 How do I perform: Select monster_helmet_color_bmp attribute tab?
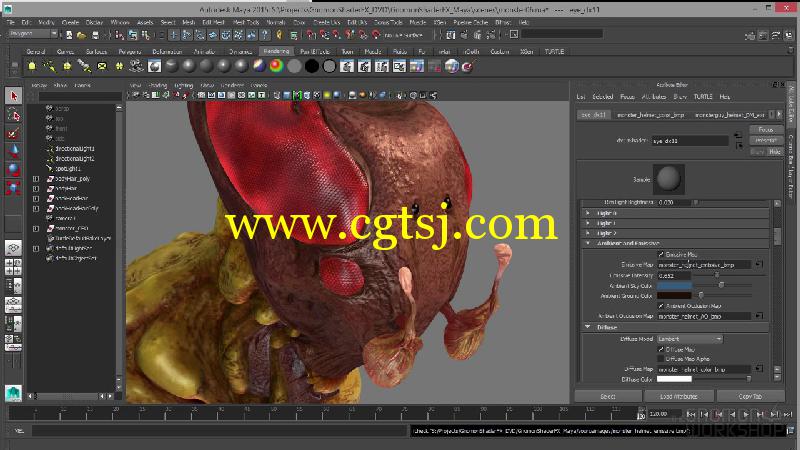click(651, 115)
